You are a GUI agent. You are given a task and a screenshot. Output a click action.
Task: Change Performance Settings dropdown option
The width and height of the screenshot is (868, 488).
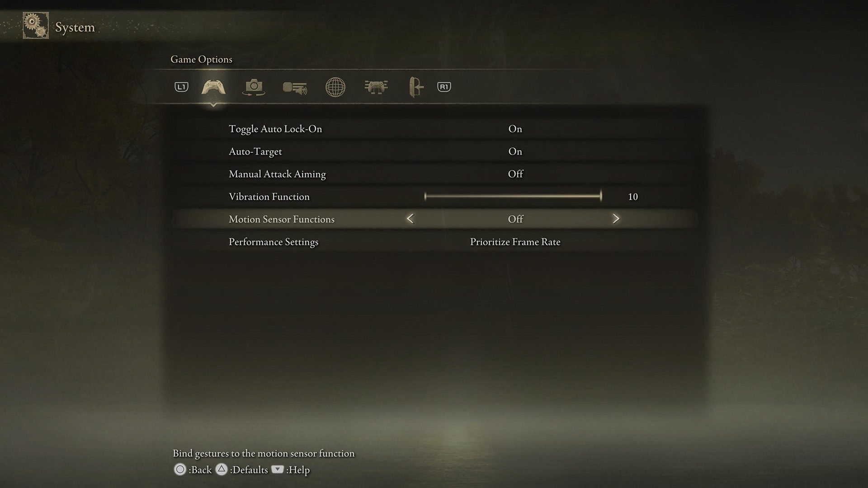click(514, 242)
